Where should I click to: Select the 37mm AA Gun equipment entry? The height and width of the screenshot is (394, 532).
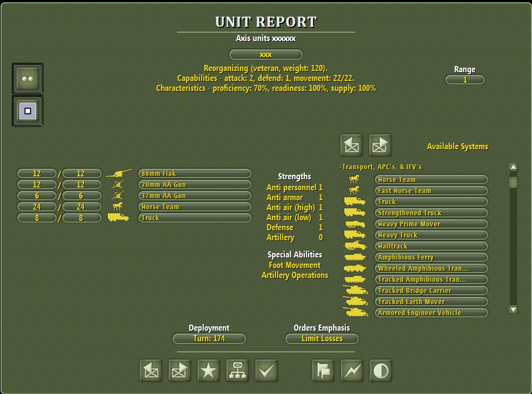point(195,196)
